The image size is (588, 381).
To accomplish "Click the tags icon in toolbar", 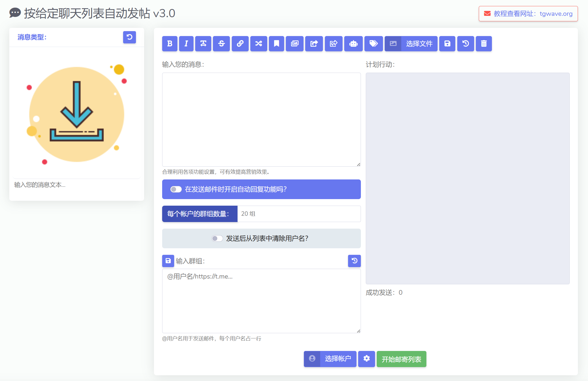I will [x=373, y=44].
